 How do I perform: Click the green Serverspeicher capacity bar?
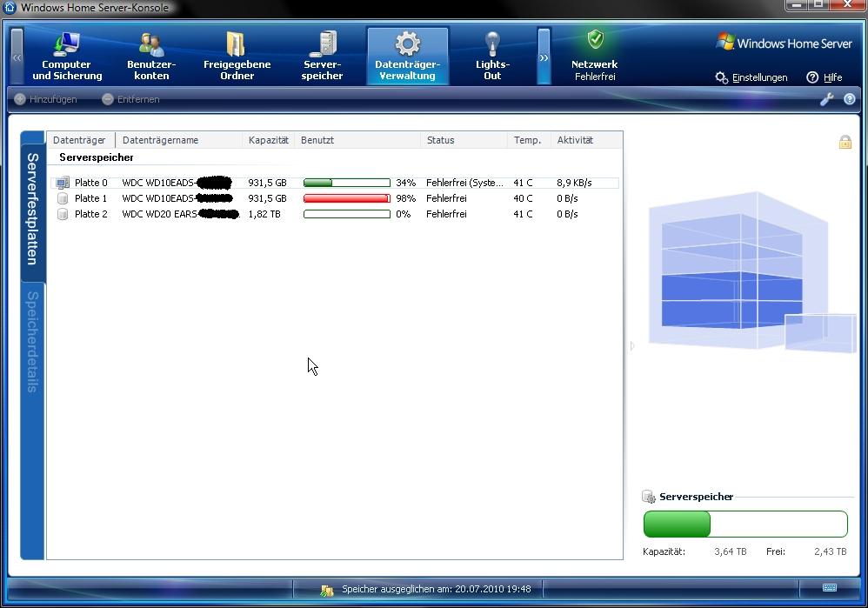745,524
